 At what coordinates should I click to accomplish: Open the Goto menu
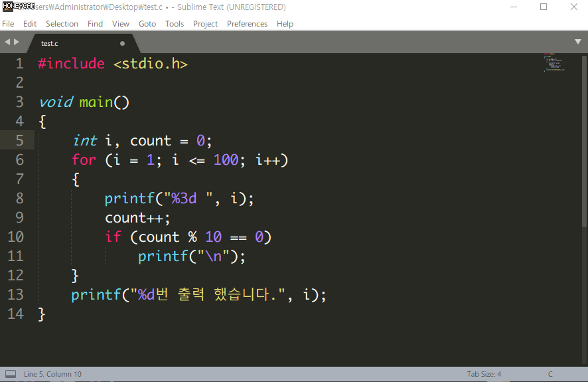tap(147, 24)
